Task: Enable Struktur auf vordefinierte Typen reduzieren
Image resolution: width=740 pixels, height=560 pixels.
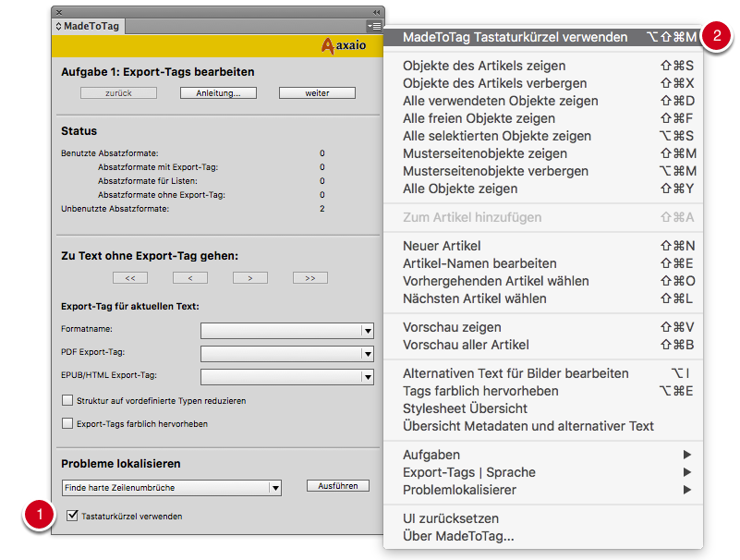Action: [67, 400]
